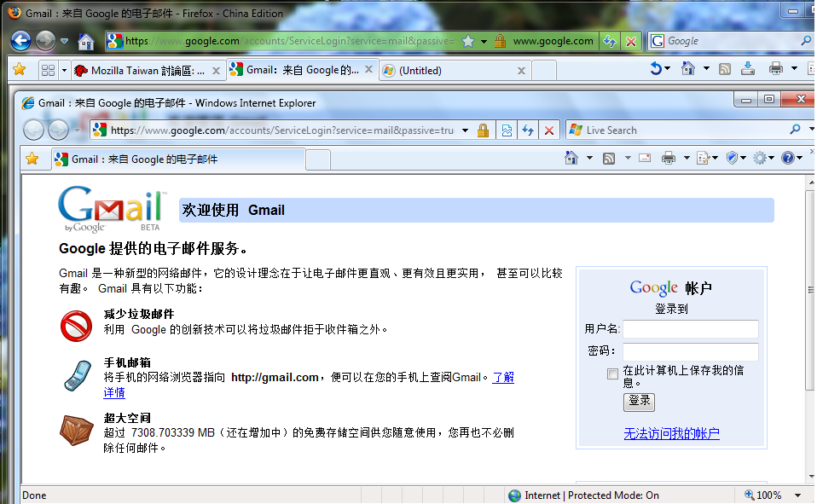
Task: Open a new tab in Internet Explorer
Action: tap(318, 159)
